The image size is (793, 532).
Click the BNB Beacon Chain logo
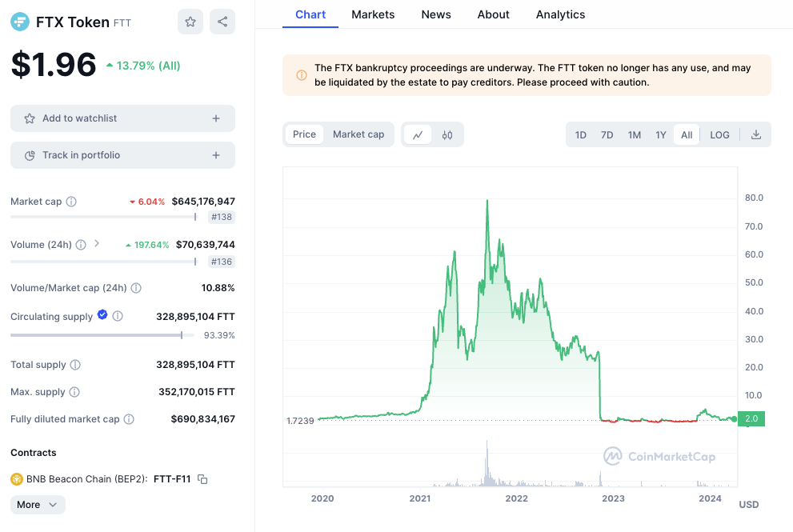[17, 479]
